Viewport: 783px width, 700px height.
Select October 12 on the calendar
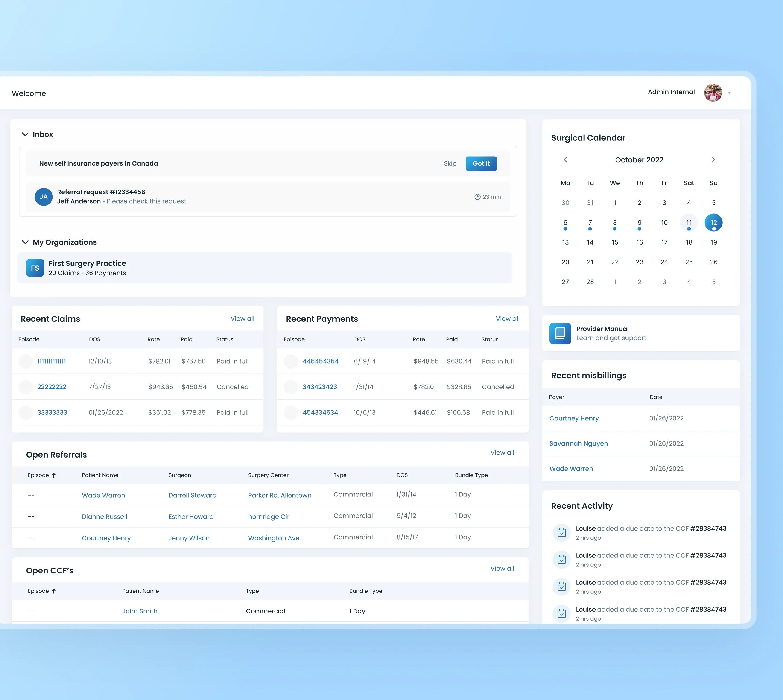tap(713, 223)
